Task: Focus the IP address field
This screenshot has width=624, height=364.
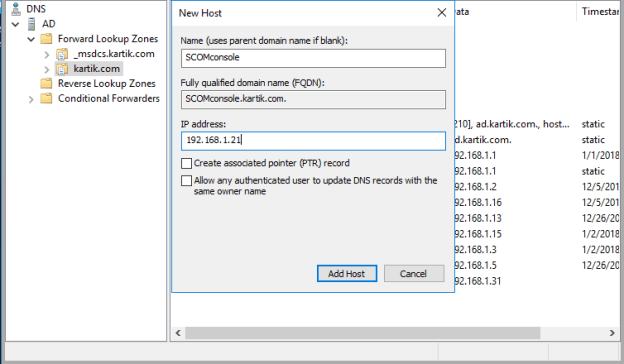Action: (313, 141)
